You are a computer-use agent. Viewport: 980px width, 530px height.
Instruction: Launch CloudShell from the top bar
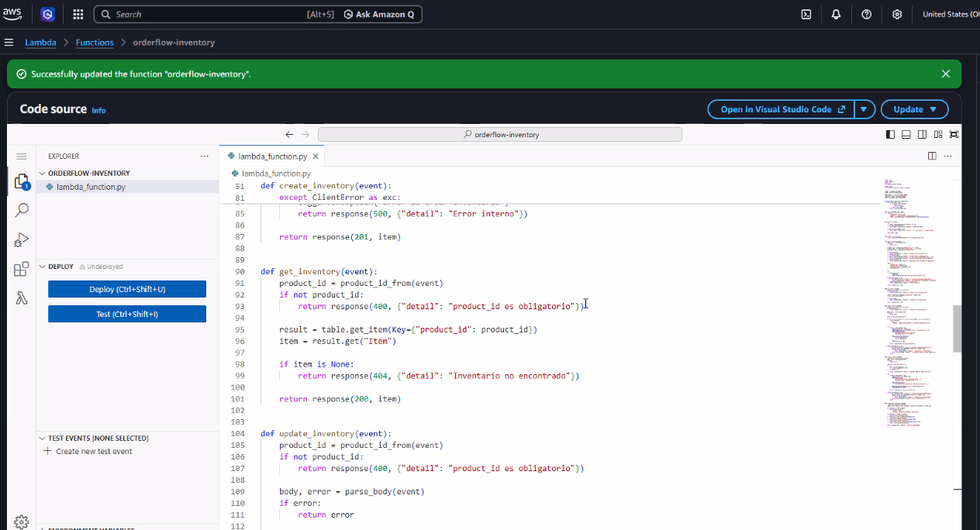tap(806, 14)
